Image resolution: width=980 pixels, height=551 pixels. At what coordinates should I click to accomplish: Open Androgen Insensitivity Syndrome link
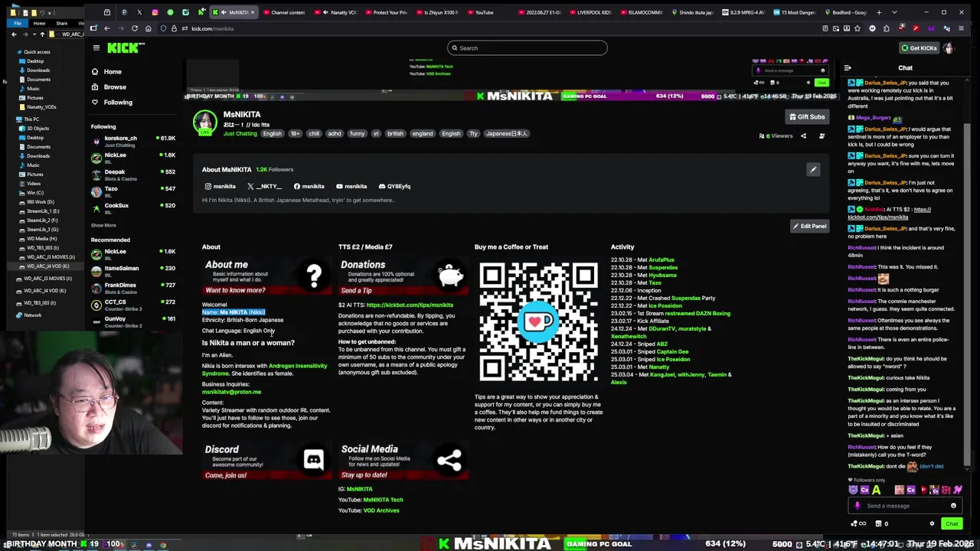(264, 369)
